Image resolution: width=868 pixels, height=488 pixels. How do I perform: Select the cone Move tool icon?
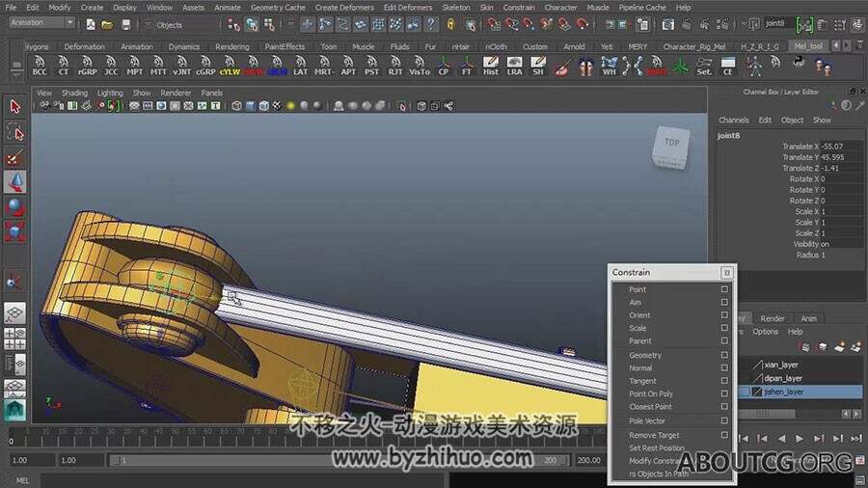click(14, 182)
